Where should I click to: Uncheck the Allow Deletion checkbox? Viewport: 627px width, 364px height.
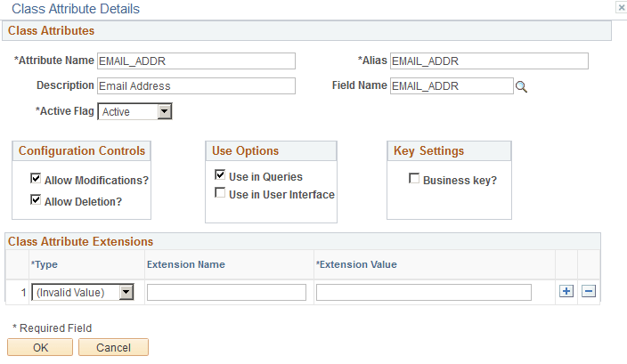click(x=37, y=200)
